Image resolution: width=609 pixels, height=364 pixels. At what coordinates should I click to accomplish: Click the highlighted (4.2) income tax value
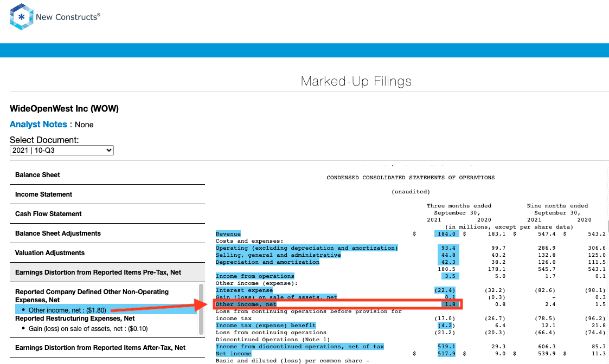click(446, 325)
